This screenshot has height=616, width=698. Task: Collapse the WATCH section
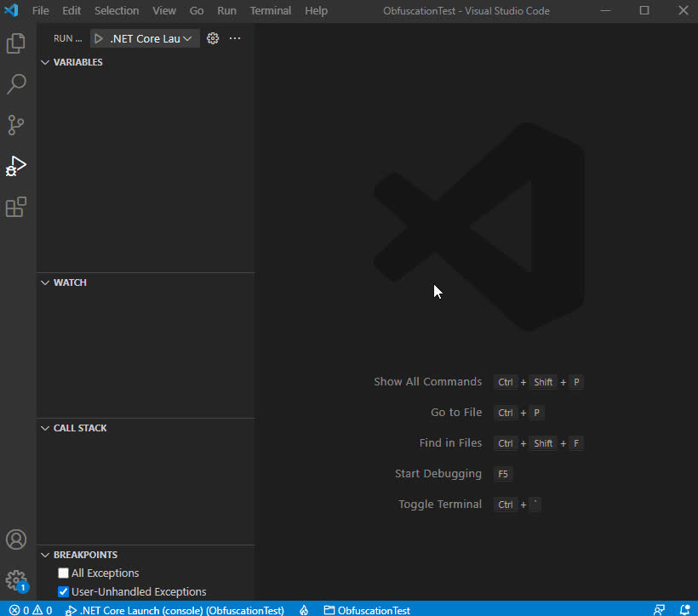[x=45, y=282]
